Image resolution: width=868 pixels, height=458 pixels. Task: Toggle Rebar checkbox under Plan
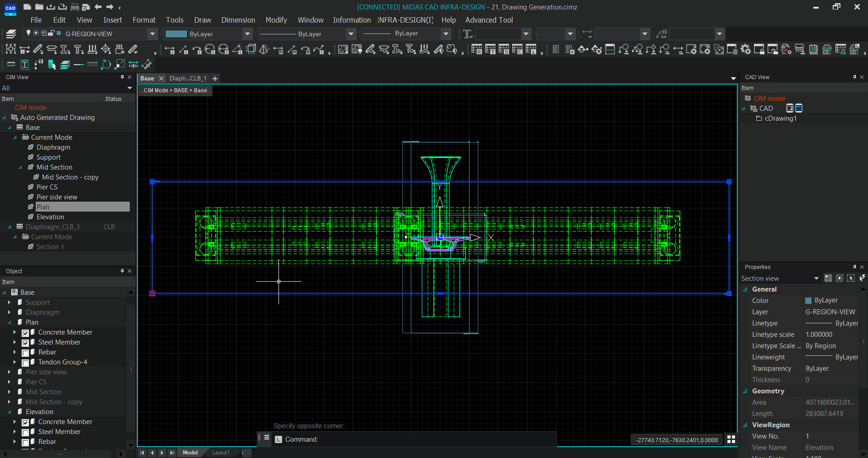pos(25,353)
